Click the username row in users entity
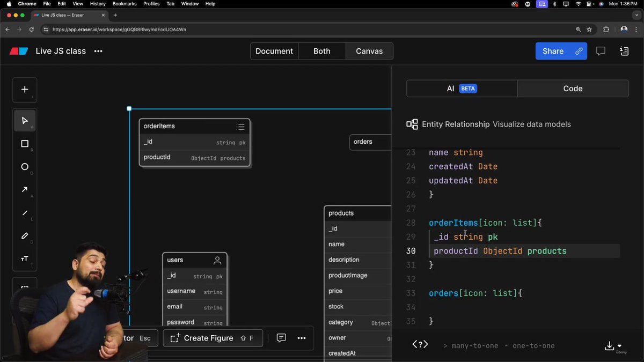 click(x=195, y=291)
